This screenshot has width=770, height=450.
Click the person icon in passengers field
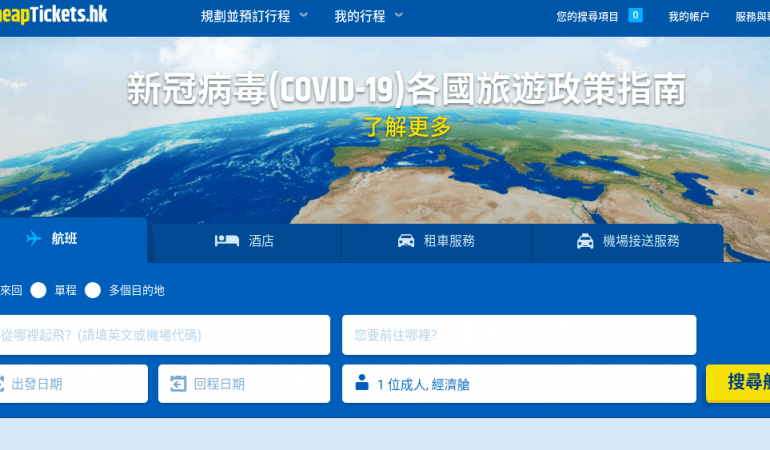pyautogui.click(x=360, y=383)
